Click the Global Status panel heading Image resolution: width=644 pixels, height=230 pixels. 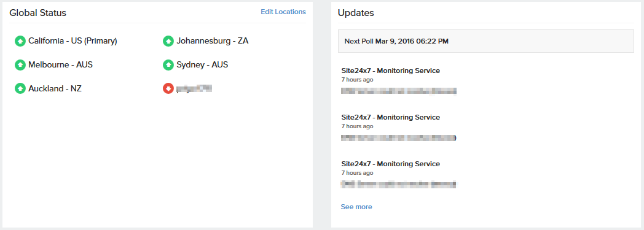click(37, 13)
